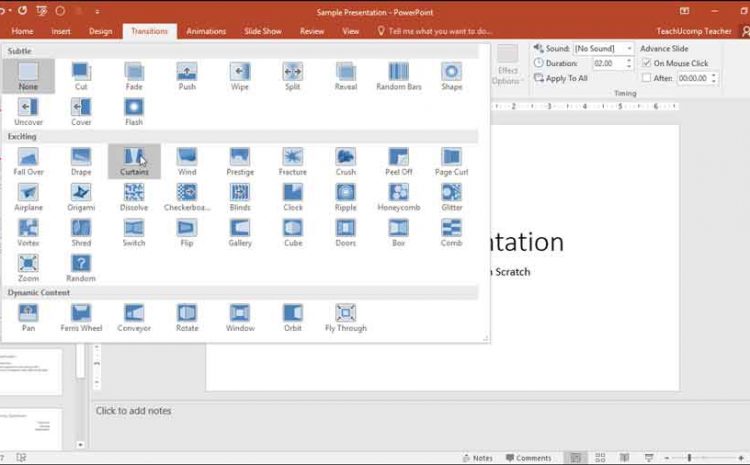The height and width of the screenshot is (465, 750).
Task: Switch to the Insert tab
Action: tap(61, 31)
